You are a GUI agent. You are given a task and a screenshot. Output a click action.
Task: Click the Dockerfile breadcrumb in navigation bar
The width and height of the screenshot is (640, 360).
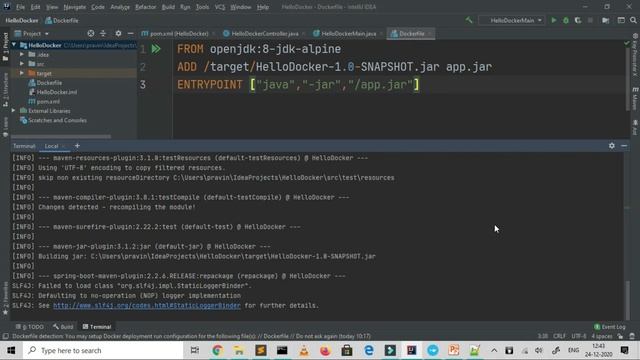pyautogui.click(x=62, y=20)
